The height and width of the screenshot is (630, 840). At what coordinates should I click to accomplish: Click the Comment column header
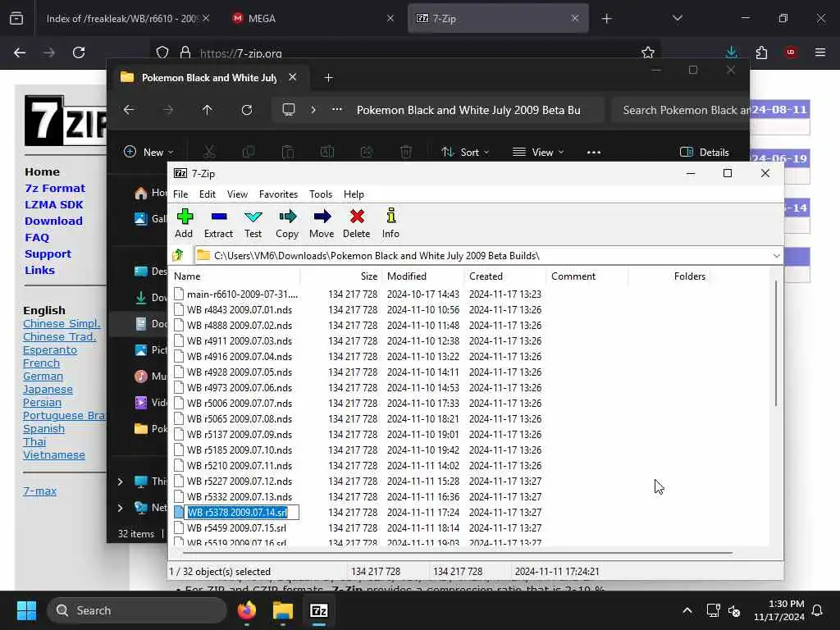pos(587,276)
